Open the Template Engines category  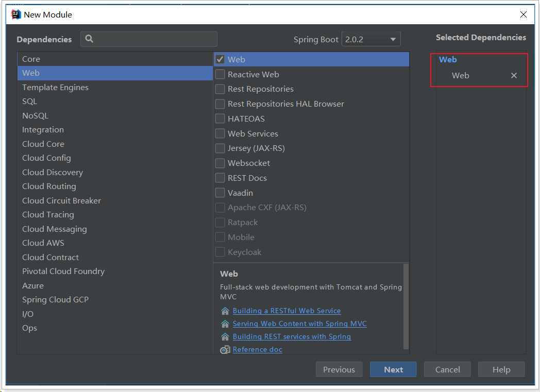pyautogui.click(x=115, y=88)
